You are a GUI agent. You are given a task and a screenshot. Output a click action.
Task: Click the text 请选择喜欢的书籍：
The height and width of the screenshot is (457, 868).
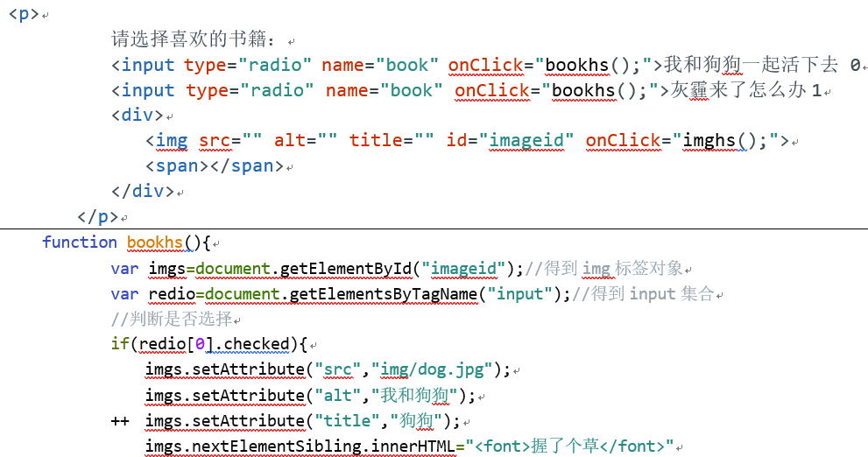coord(194,39)
